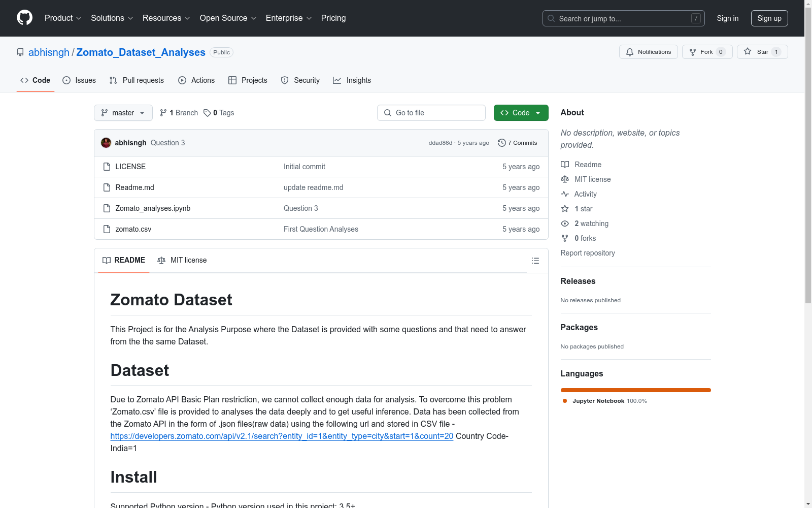Image resolution: width=812 pixels, height=508 pixels.
Task: Open the Code tab
Action: (x=36, y=80)
